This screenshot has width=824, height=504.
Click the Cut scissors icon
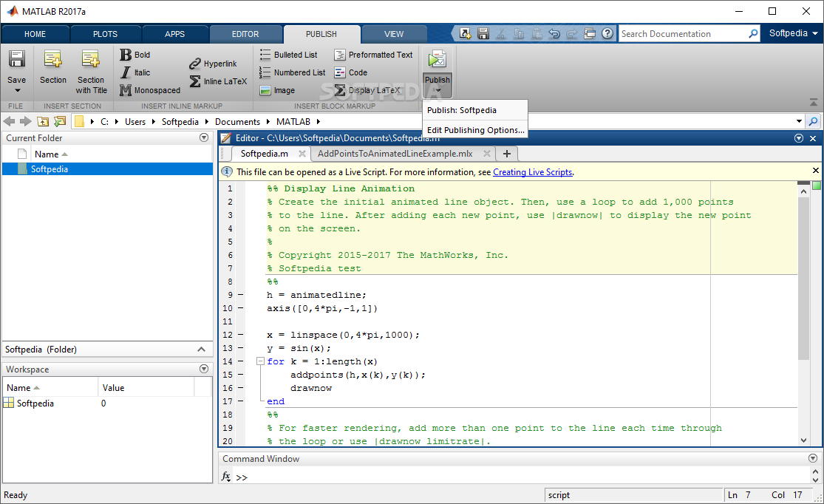click(x=501, y=34)
